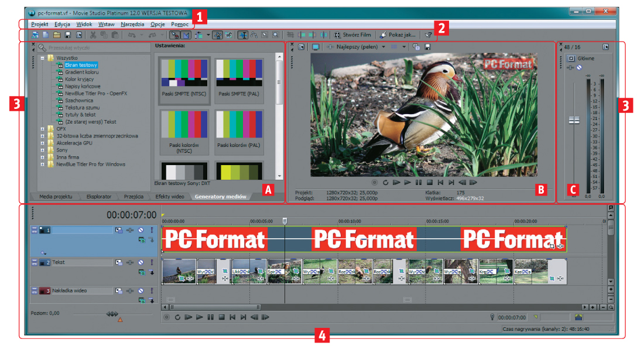The width and height of the screenshot is (644, 346).
Task: Click the Stwórz Film button
Action: [353, 35]
